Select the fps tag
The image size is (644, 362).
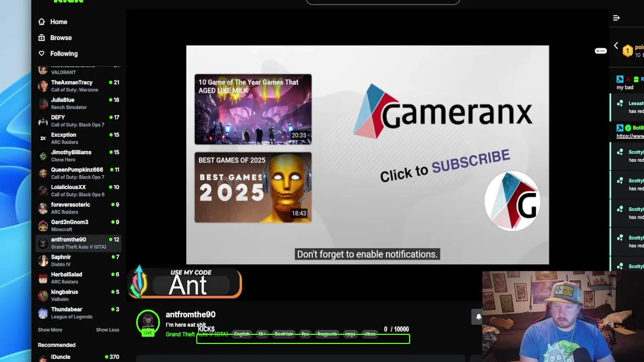tap(305, 334)
